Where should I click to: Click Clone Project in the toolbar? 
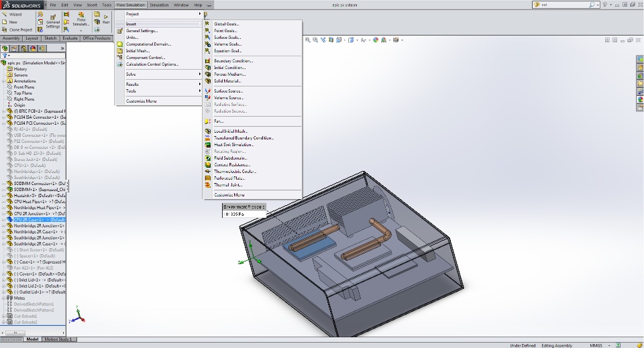pyautogui.click(x=17, y=30)
